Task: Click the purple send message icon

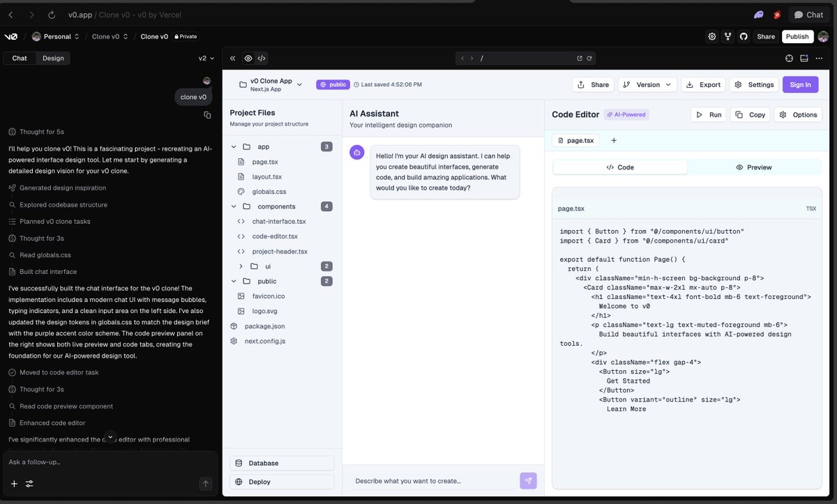Action: point(529,481)
